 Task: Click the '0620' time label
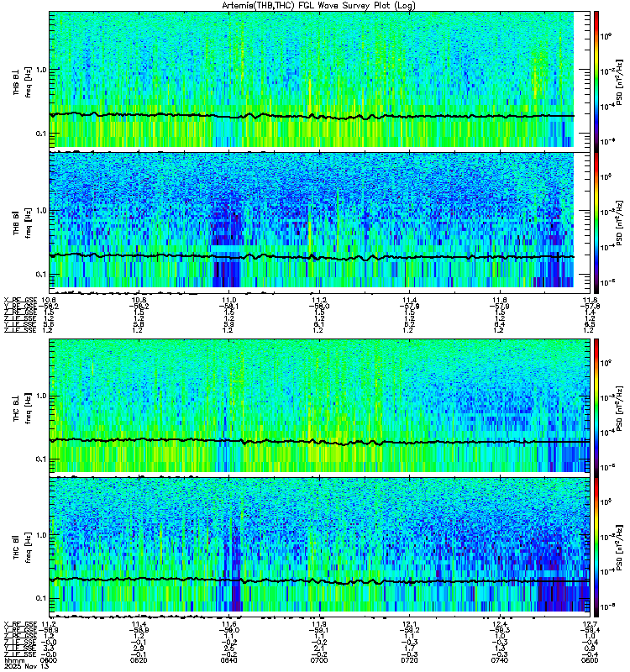pos(139,660)
